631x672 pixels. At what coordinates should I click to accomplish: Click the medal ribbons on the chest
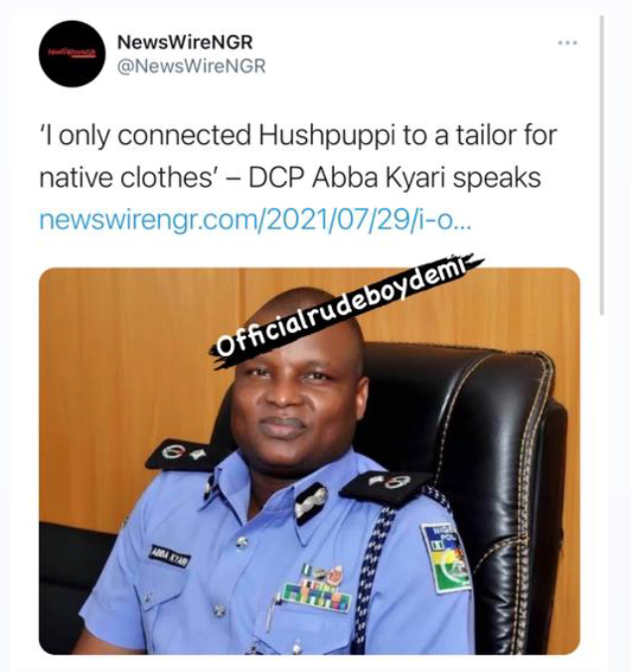318,588
